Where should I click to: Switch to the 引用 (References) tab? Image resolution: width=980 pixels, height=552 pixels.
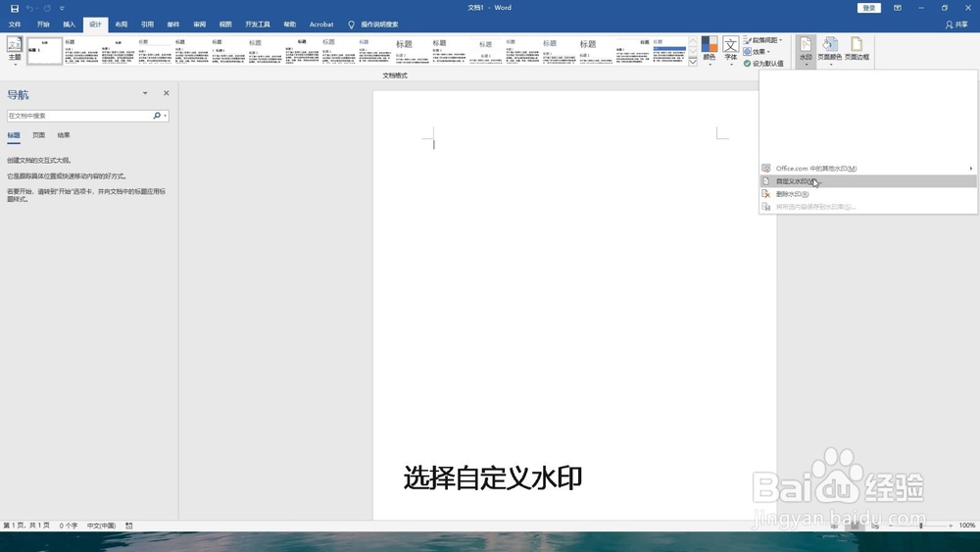[148, 25]
